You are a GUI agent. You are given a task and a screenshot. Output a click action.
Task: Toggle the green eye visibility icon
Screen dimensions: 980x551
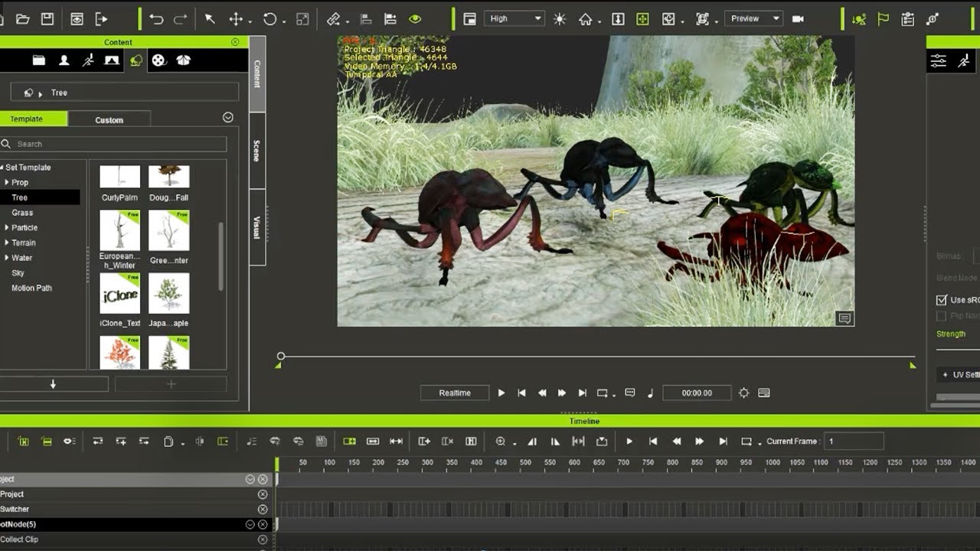click(415, 19)
